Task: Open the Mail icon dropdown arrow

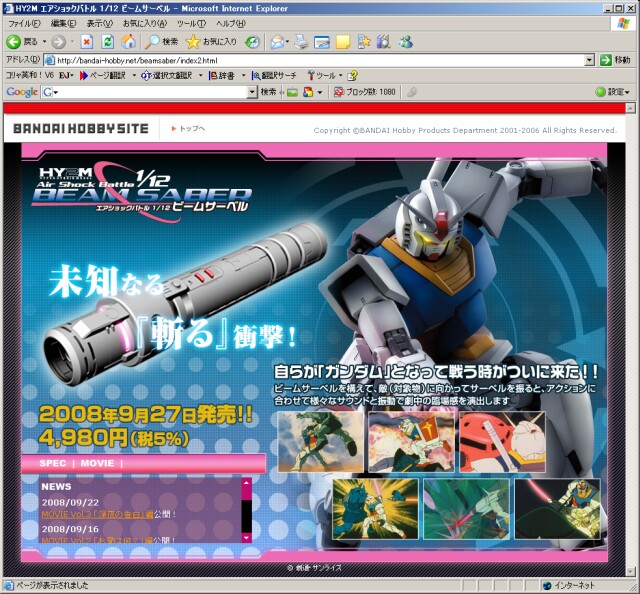Action: tap(287, 42)
